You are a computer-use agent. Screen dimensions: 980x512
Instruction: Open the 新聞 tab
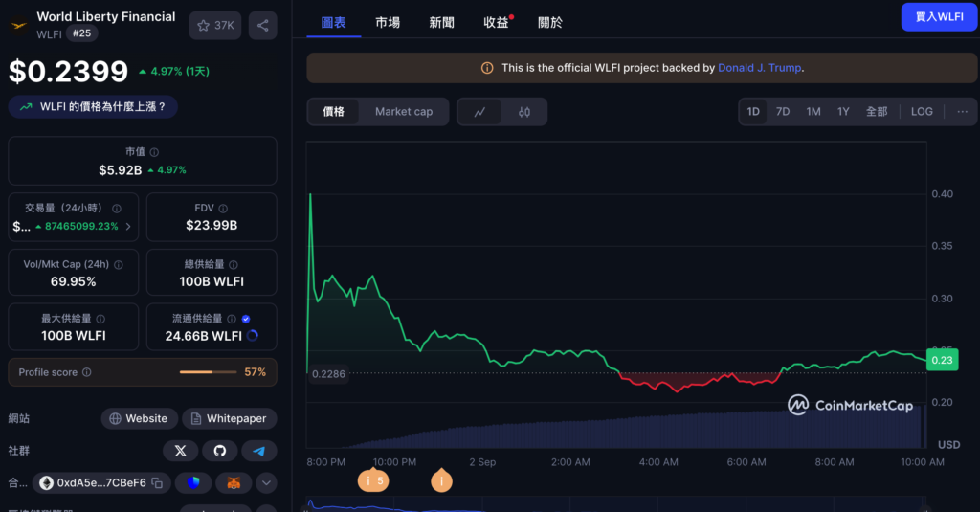click(441, 22)
